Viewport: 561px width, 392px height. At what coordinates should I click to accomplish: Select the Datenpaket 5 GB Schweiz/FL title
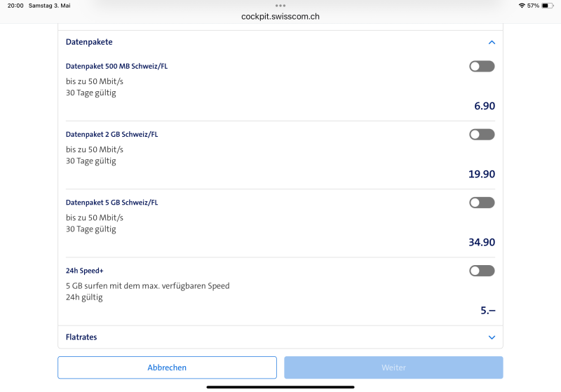[x=111, y=203]
